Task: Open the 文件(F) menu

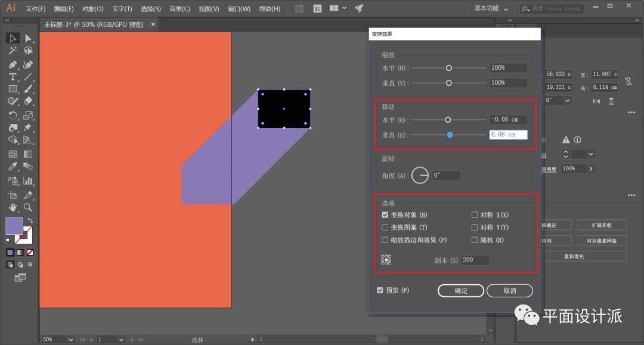Action: [x=35, y=9]
